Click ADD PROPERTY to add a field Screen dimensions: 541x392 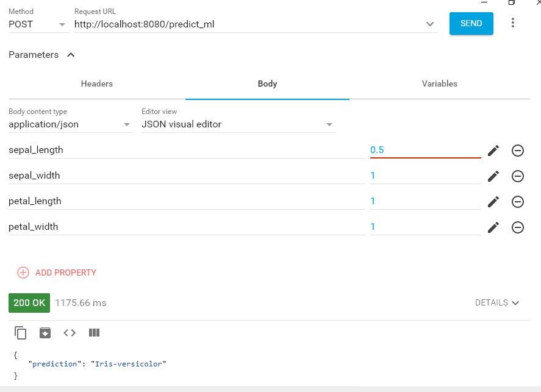[56, 273]
